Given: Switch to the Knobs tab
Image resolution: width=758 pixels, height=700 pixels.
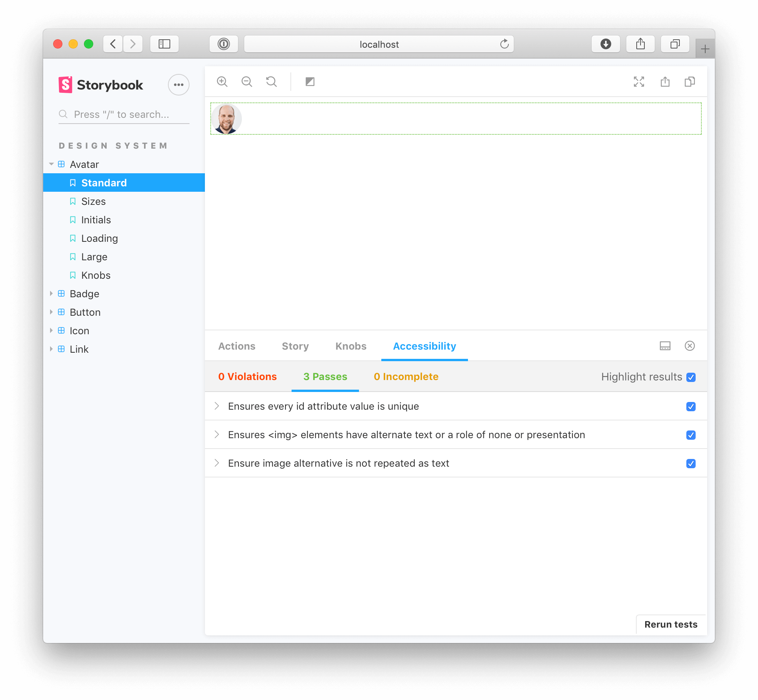Looking at the screenshot, I should click(x=350, y=345).
